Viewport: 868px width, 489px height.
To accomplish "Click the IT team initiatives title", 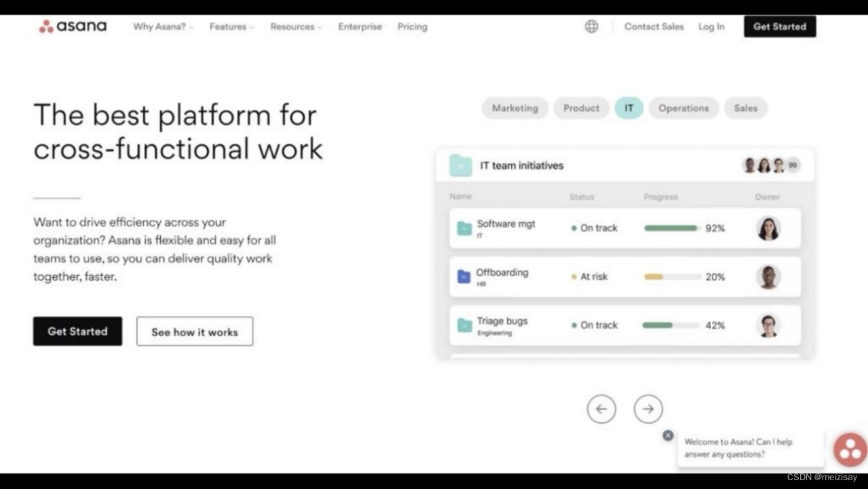I will tap(522, 166).
